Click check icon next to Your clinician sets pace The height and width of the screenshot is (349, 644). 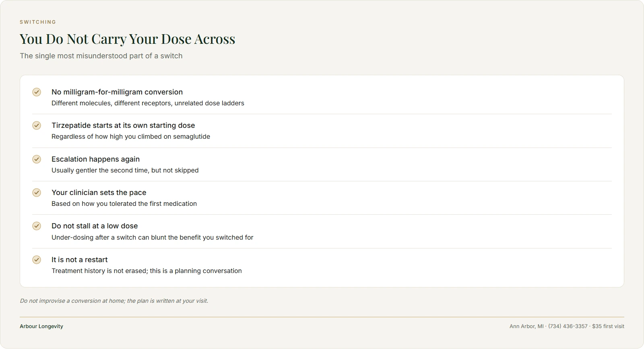37,193
